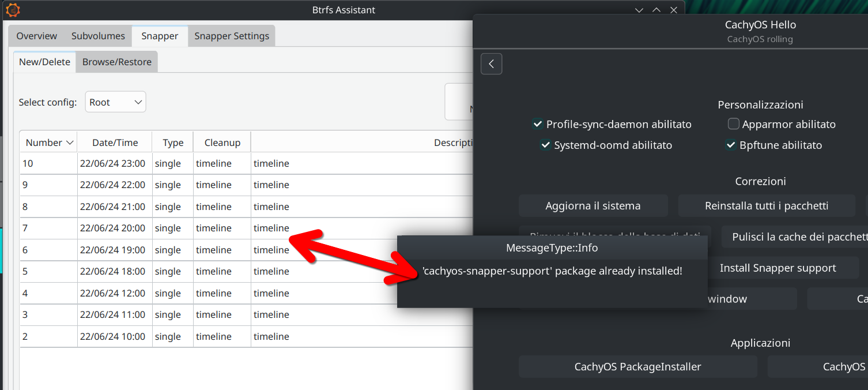Select snapshot number 2 row
Viewport: 868px width, 390px height.
point(247,336)
